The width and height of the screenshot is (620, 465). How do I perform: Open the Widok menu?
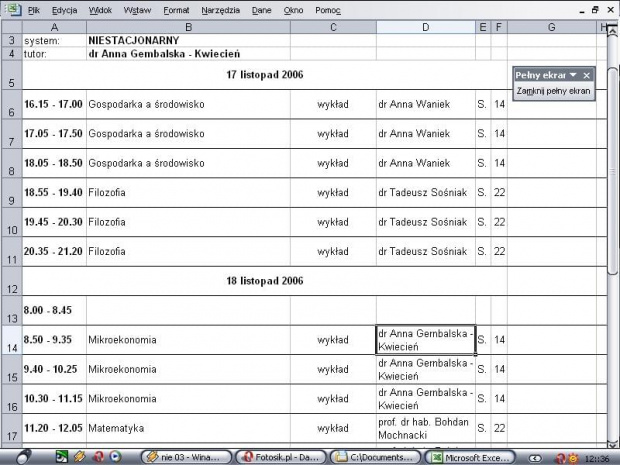click(x=100, y=10)
